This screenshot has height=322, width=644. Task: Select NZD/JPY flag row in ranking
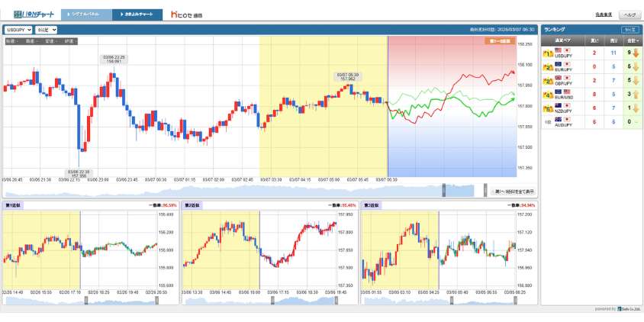[x=564, y=108]
